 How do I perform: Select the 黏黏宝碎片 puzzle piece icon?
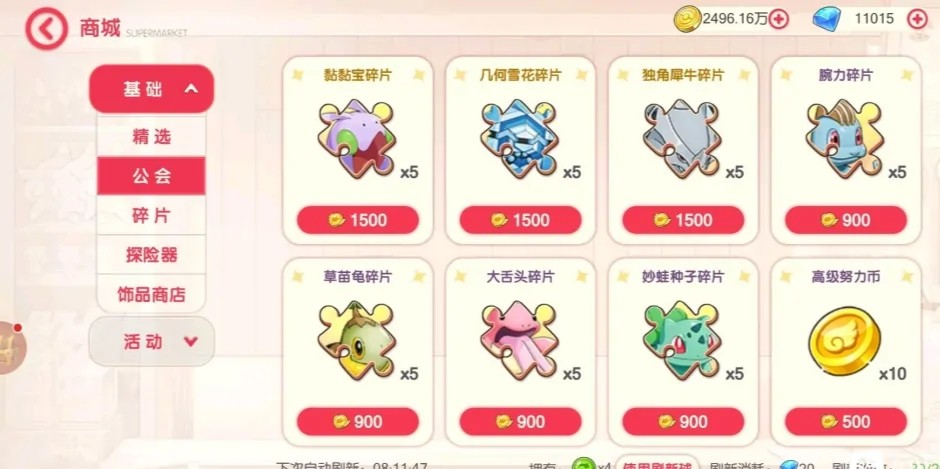[356, 139]
